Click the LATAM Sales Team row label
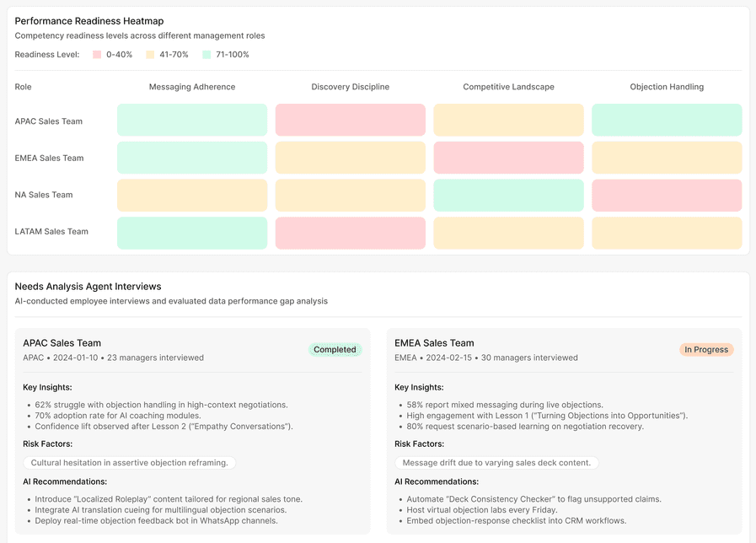This screenshot has height=543, width=756. coord(51,232)
